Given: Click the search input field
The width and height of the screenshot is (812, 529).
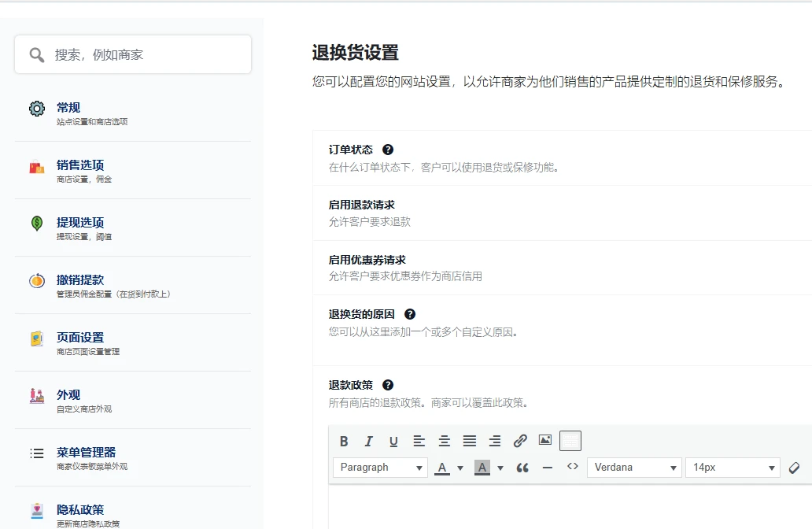Looking at the screenshot, I should pos(131,54).
